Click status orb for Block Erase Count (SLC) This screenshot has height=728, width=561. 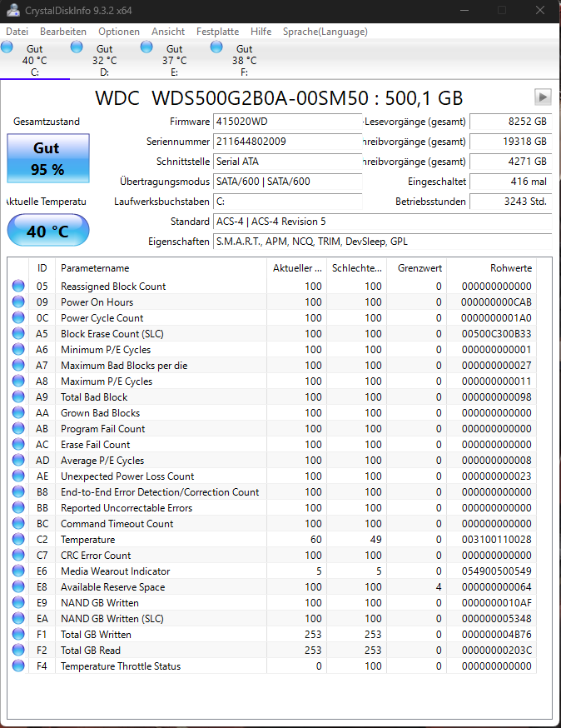coord(18,333)
